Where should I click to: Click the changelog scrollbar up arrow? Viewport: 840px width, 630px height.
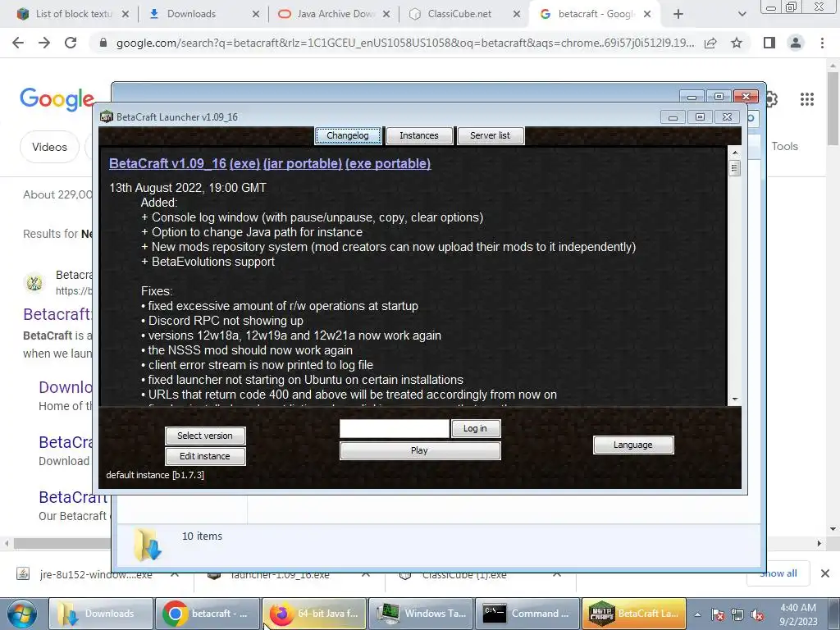(735, 153)
